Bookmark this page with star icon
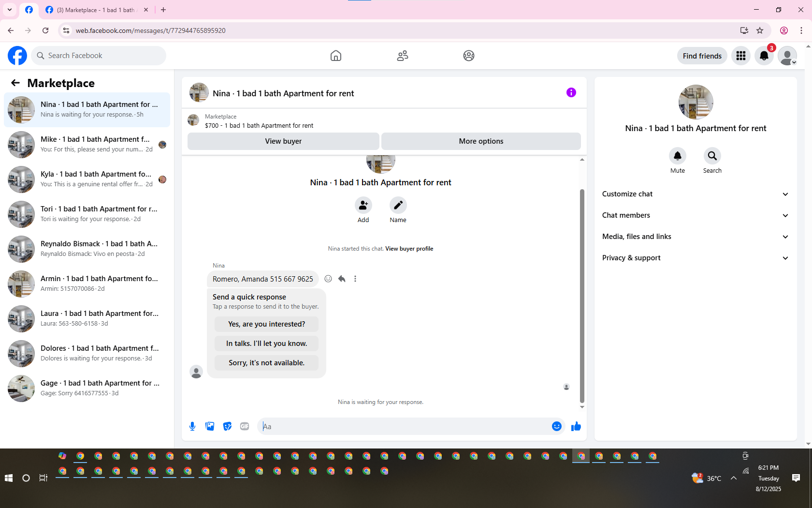 (x=760, y=30)
